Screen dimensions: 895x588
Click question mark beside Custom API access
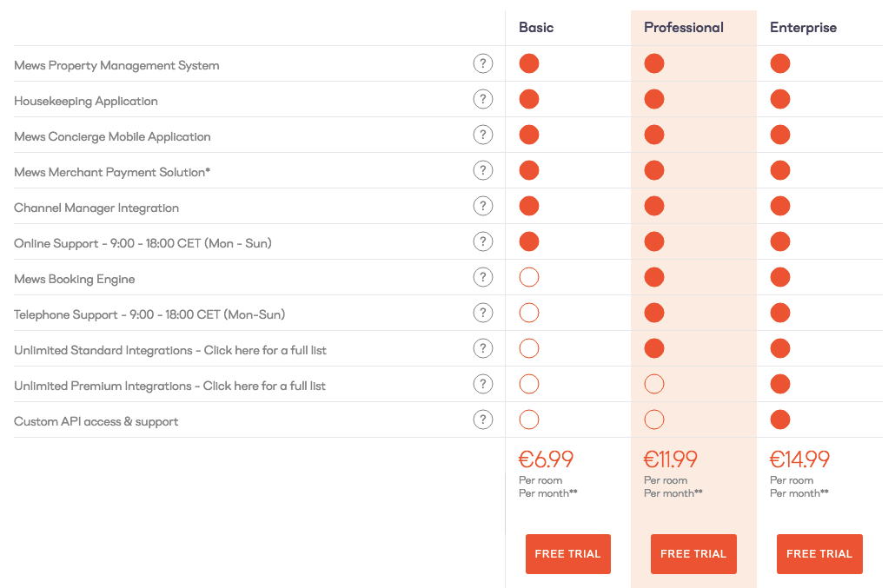click(x=482, y=420)
